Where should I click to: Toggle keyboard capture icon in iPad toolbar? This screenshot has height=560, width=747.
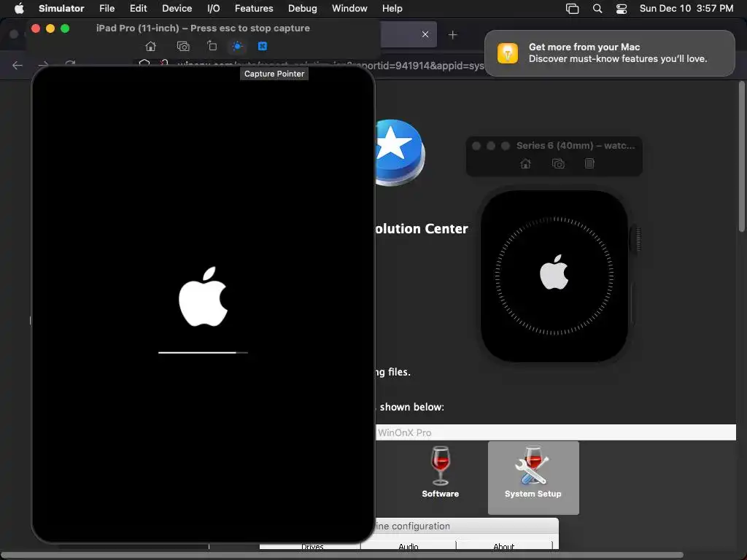[x=263, y=46]
